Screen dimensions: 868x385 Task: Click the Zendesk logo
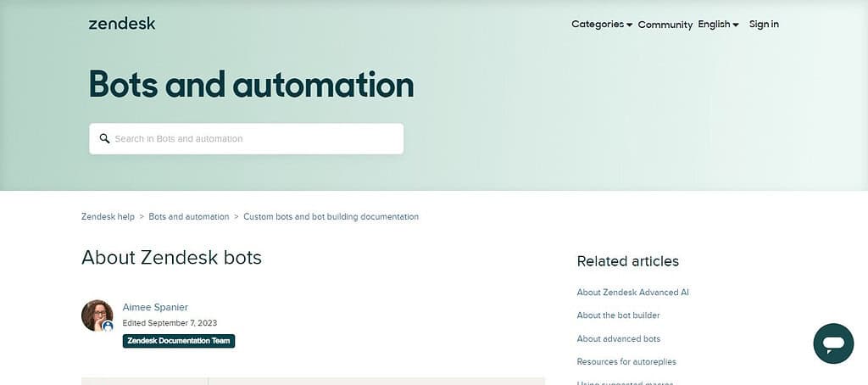[x=122, y=24]
